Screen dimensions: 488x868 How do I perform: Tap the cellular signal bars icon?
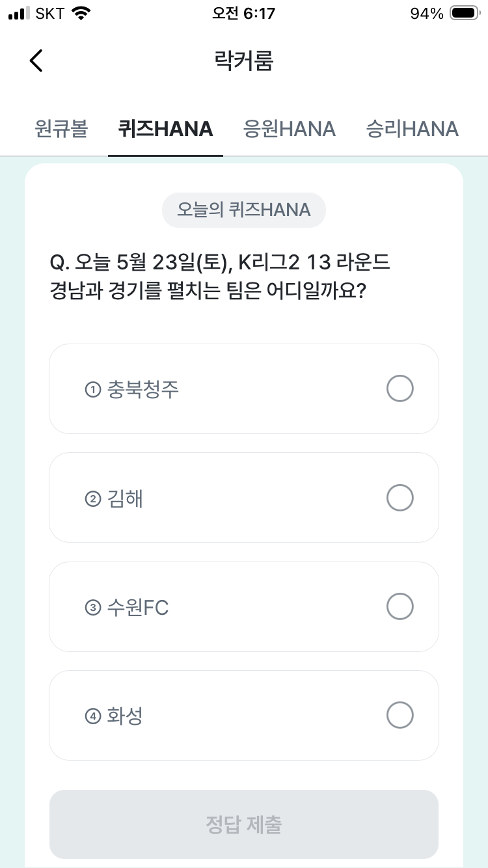pyautogui.click(x=20, y=13)
